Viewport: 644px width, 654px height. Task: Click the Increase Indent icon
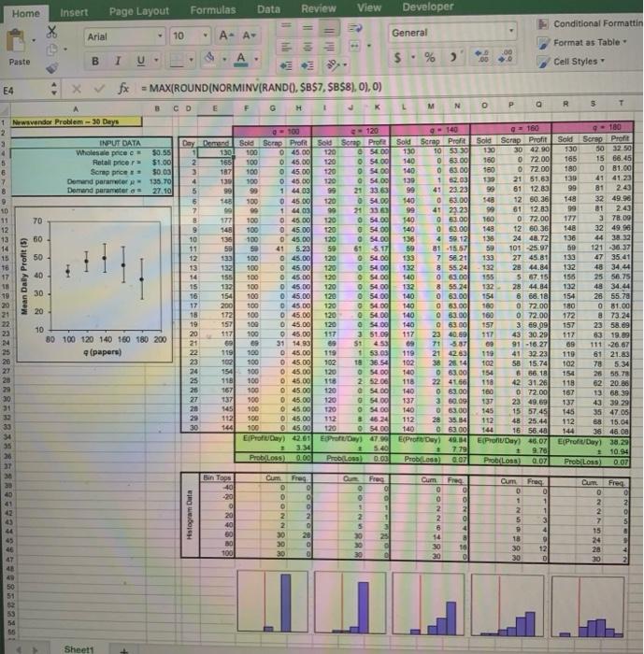click(x=308, y=65)
